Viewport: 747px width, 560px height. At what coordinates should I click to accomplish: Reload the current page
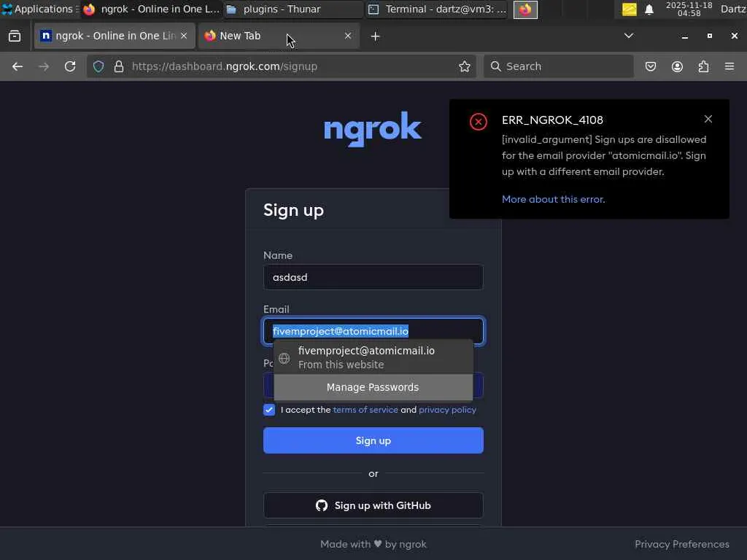[70, 66]
